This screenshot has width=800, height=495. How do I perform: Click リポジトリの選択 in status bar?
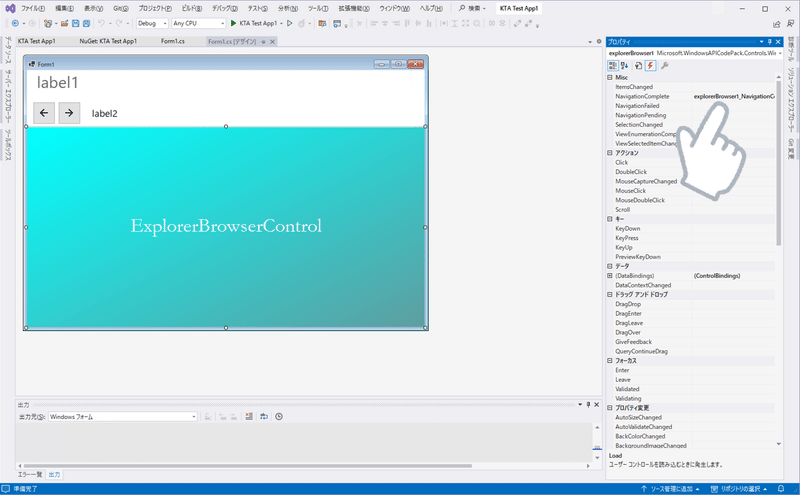pos(739,489)
